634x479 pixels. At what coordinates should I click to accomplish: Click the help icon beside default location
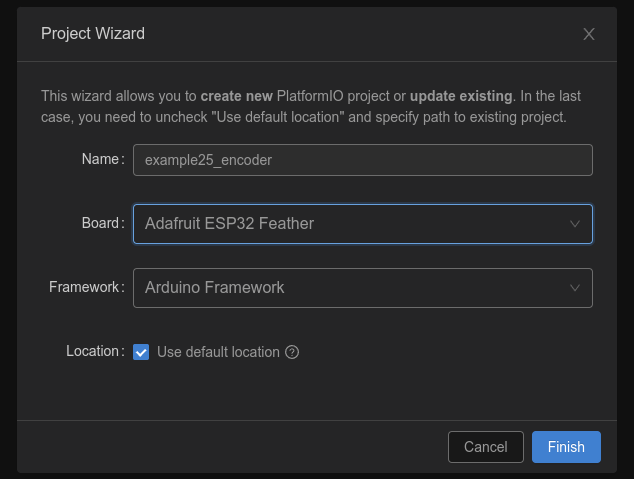point(293,352)
